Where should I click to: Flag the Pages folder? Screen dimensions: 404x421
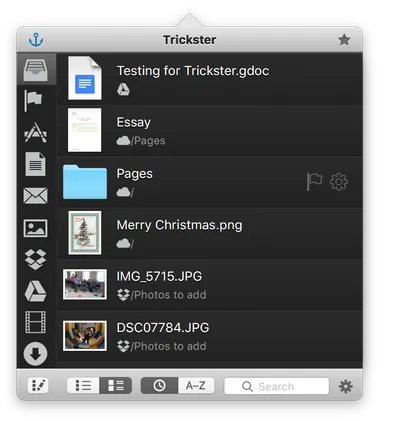314,182
